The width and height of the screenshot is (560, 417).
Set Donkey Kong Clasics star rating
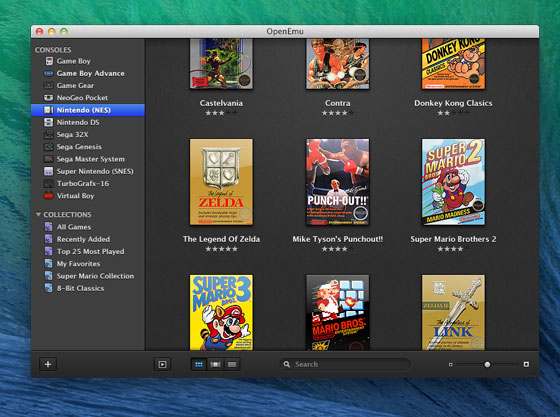(453, 113)
